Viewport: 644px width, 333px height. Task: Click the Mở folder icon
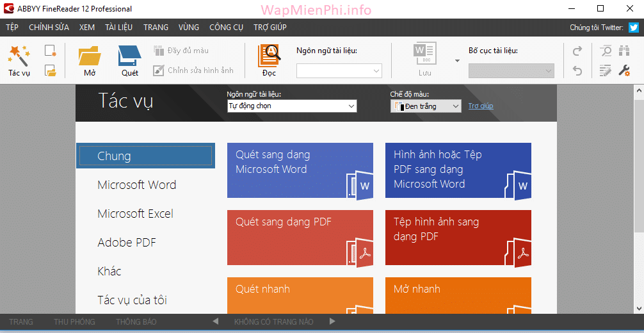point(90,56)
